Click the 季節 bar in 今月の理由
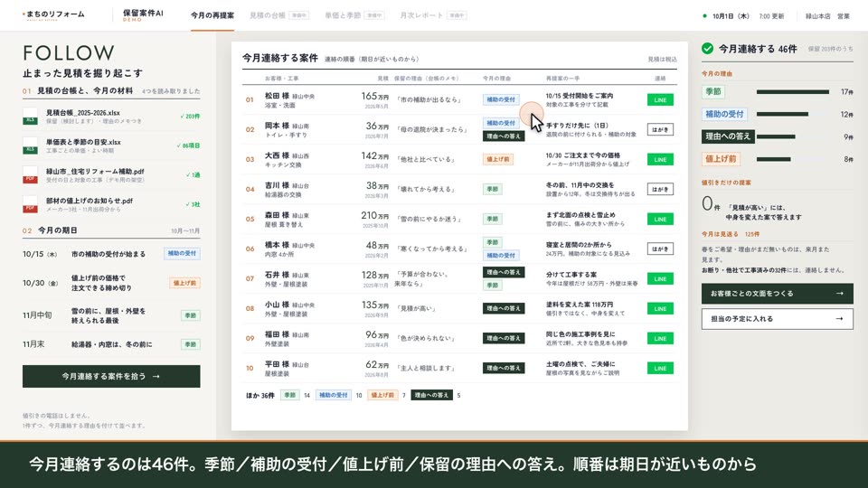868x488 pixels. click(x=793, y=92)
